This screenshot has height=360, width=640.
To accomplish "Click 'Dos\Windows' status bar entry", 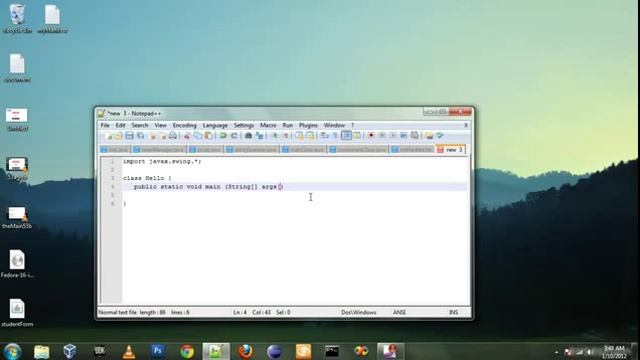I will (359, 312).
